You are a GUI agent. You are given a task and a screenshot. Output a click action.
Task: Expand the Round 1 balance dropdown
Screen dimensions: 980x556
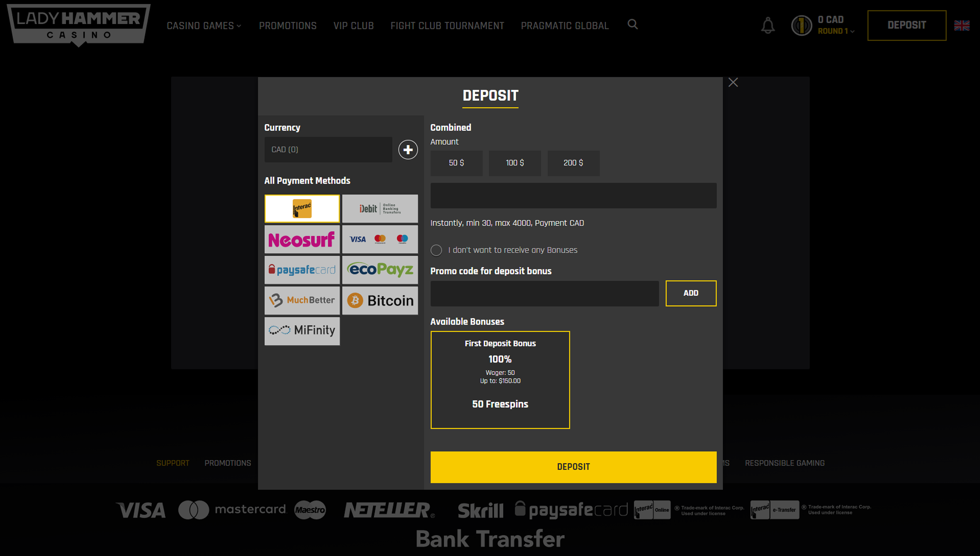point(836,31)
